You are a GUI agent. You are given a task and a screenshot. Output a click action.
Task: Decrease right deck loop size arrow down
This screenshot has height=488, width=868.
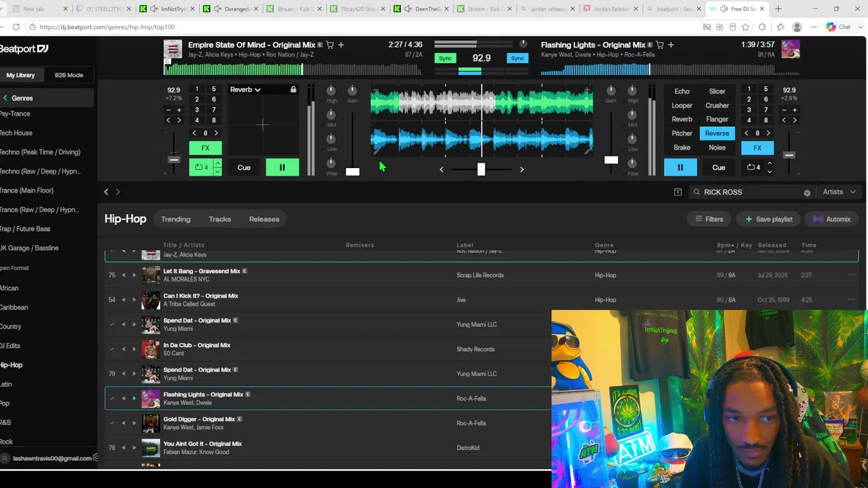769,171
